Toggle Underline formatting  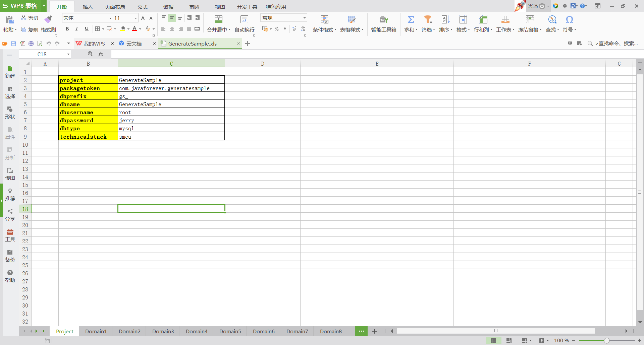click(87, 29)
